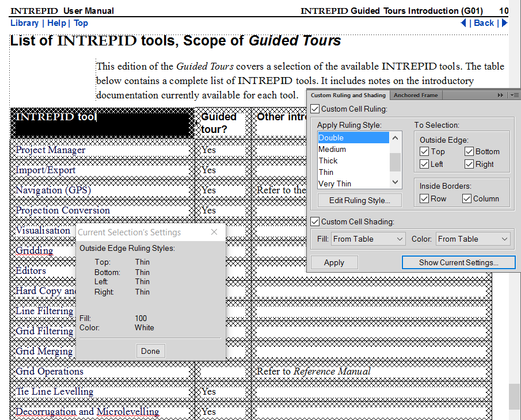Disable the Row inside borders checkbox

(424, 198)
